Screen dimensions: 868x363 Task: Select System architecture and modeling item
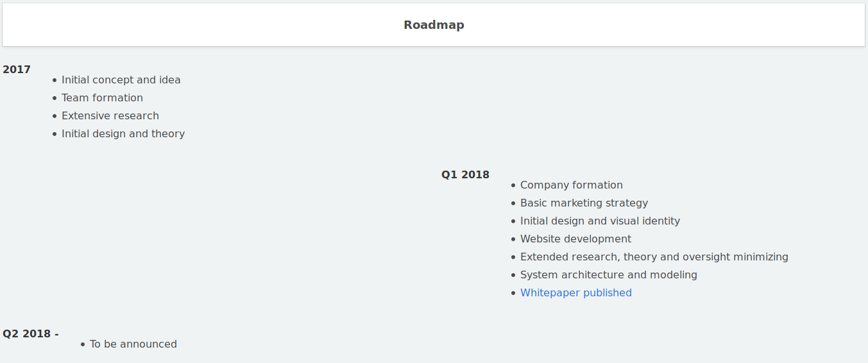609,274
